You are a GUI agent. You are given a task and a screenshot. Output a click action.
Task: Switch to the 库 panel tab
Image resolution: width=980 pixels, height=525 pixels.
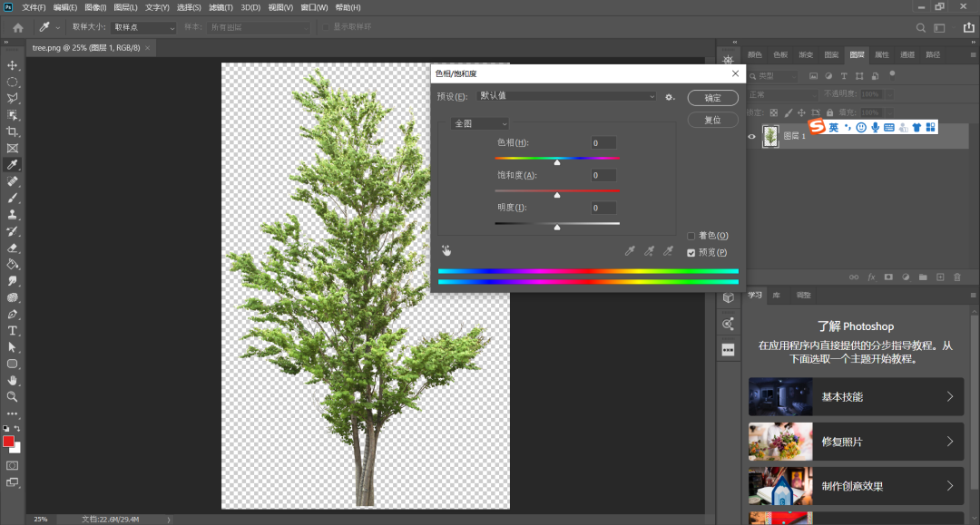pos(776,296)
